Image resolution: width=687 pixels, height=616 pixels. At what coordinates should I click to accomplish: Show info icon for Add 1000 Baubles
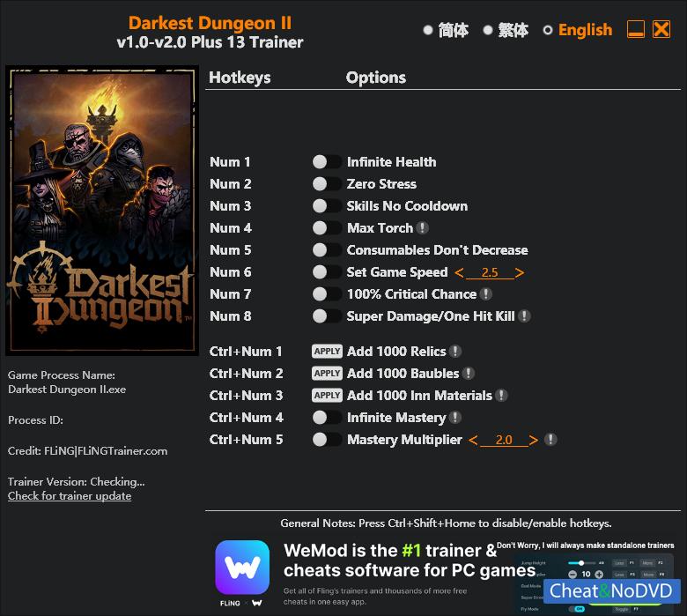[469, 373]
